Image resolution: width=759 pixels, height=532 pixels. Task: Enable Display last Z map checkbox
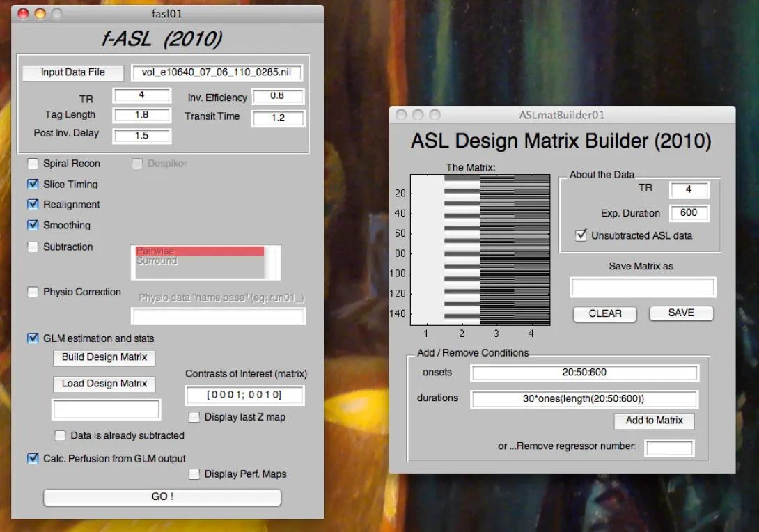pos(194,417)
